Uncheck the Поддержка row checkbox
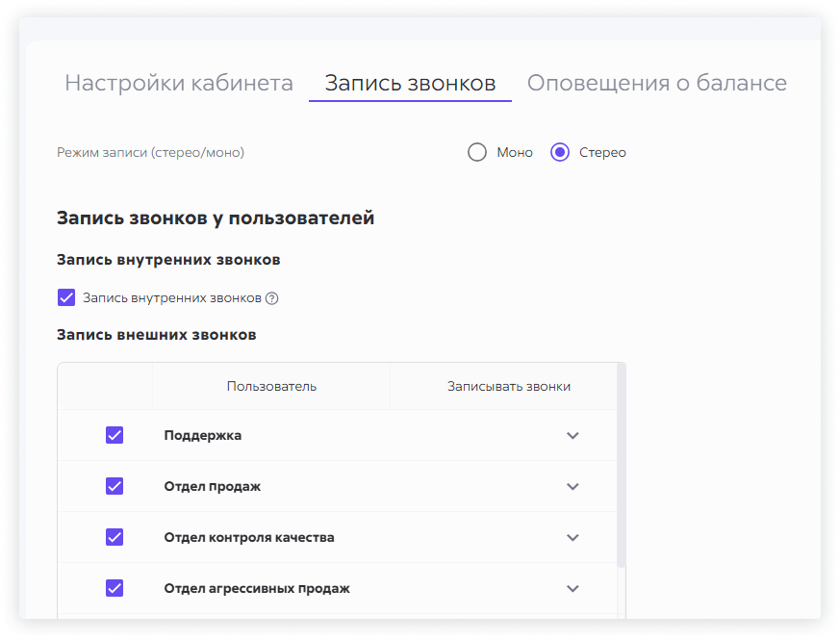The height and width of the screenshot is (640, 840). pos(115,435)
